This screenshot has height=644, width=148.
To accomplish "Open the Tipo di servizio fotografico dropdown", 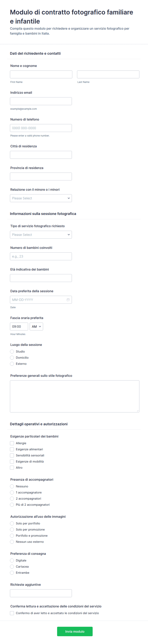I will coord(41,234).
